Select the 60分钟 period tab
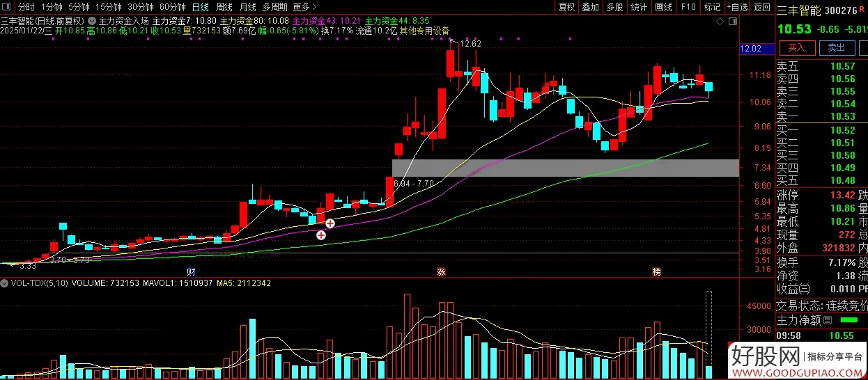The height and width of the screenshot is (380, 868). click(172, 7)
